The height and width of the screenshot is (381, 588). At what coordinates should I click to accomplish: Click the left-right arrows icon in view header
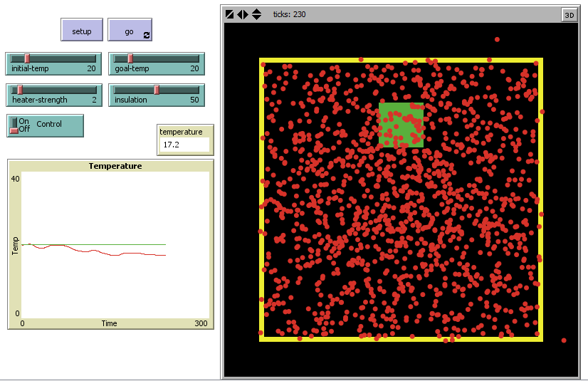tap(243, 14)
